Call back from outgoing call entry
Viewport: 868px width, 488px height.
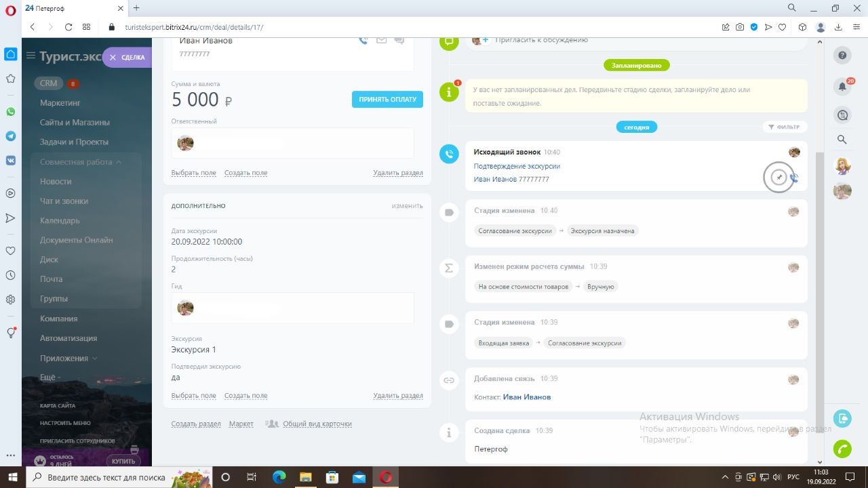[795, 178]
